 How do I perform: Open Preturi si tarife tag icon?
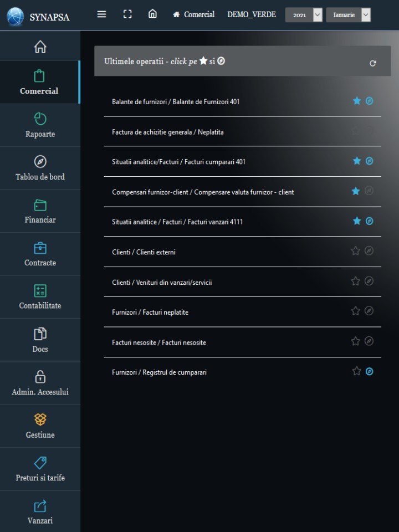point(40,462)
